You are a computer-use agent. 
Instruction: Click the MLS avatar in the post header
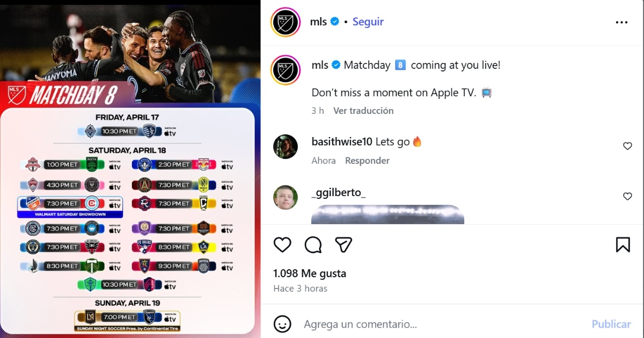coord(286,22)
